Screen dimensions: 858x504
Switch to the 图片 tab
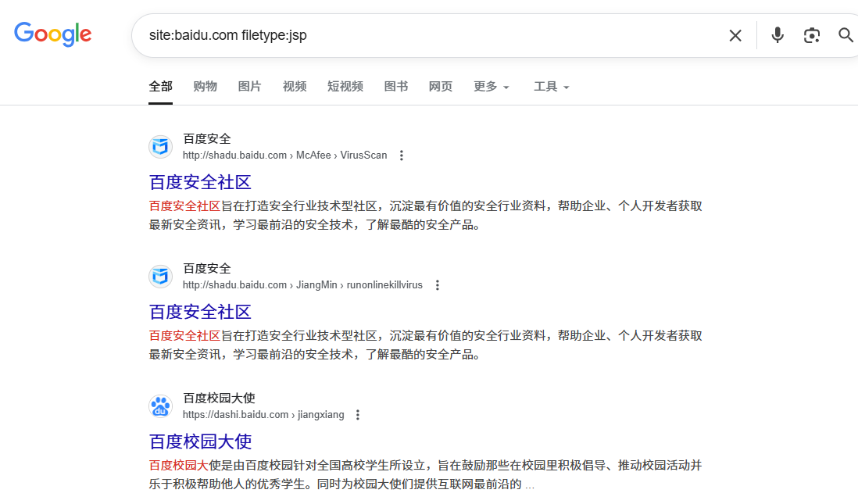(x=249, y=87)
